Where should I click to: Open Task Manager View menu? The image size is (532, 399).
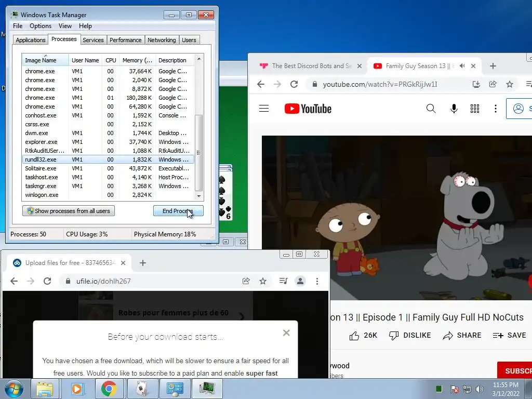coord(65,26)
